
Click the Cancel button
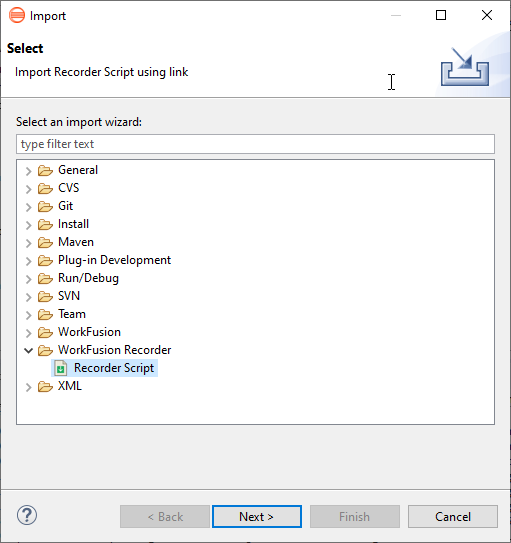(x=453, y=517)
